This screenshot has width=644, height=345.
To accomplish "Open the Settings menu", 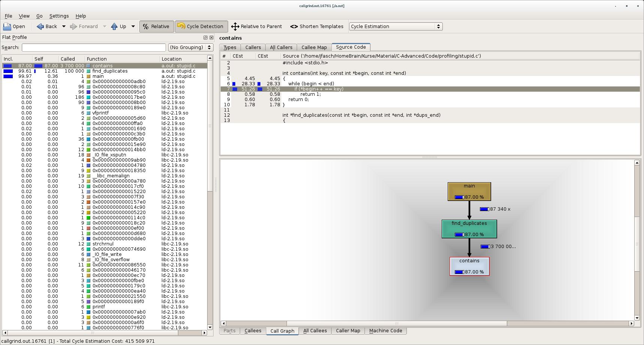I will [x=59, y=16].
